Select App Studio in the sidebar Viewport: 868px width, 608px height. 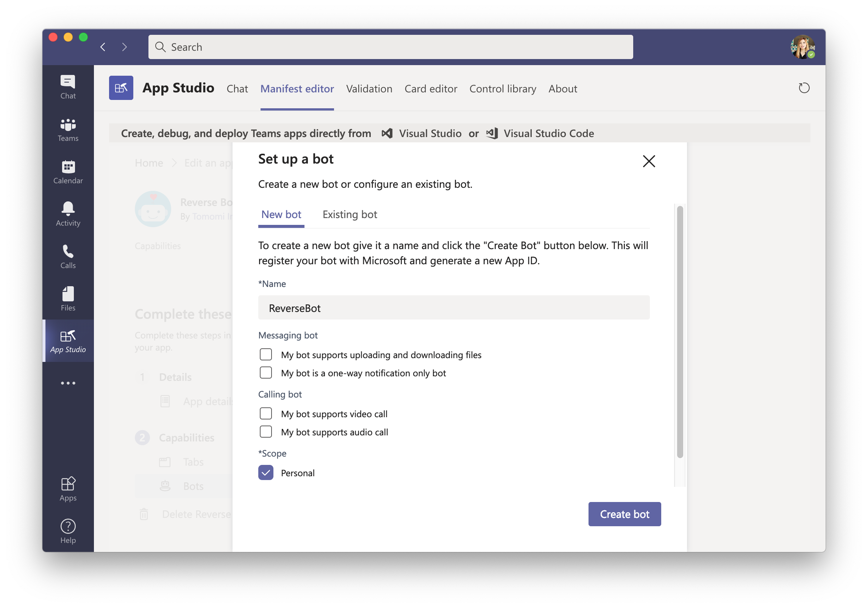point(68,341)
